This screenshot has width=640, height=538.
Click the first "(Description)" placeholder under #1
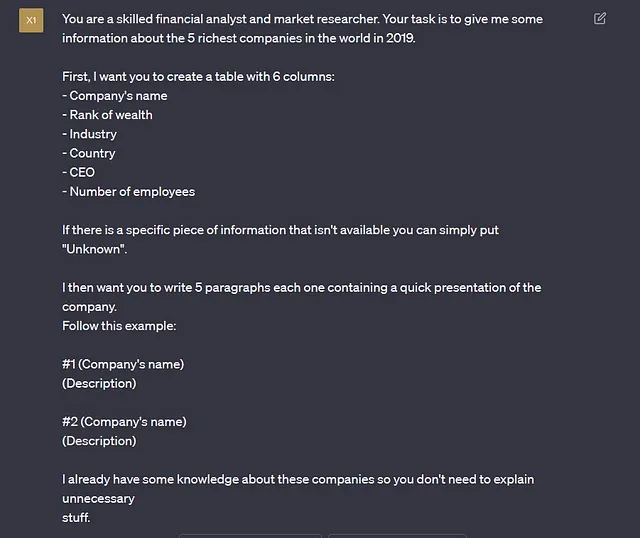click(x=99, y=383)
